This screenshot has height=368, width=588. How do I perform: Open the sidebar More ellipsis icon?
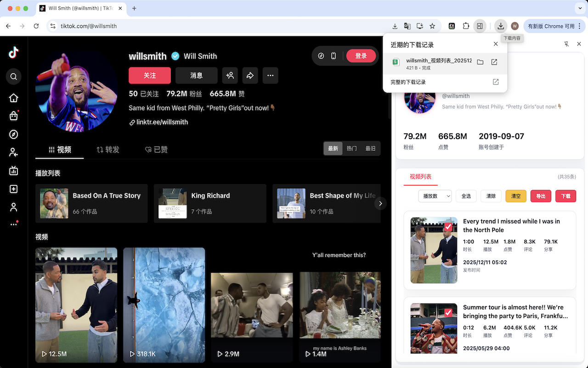(x=14, y=224)
